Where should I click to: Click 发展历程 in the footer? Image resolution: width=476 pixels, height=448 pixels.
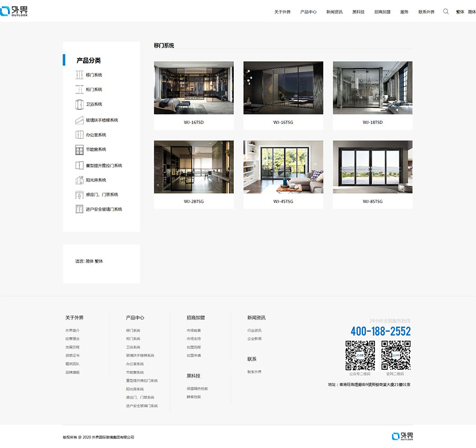72,347
